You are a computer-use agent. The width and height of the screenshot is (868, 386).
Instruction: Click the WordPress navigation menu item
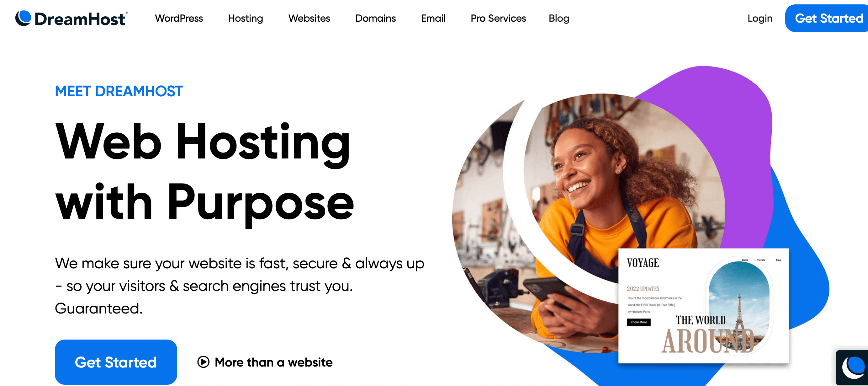pos(179,18)
